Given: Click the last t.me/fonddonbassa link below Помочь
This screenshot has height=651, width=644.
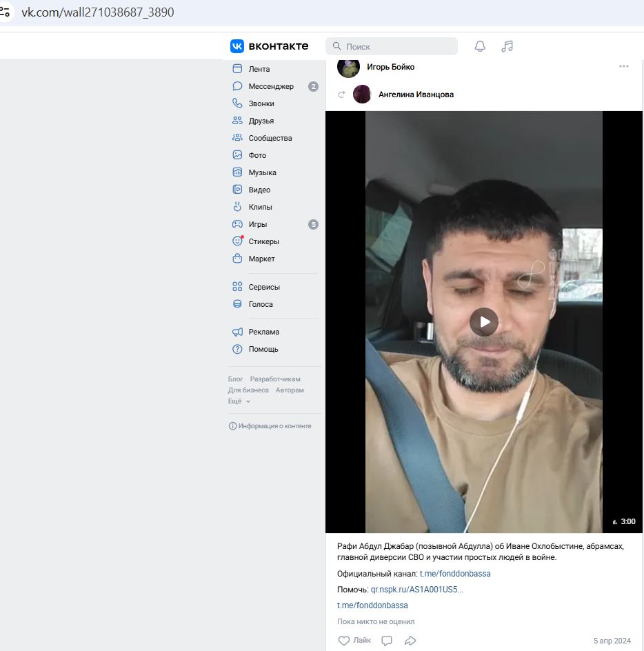Looking at the screenshot, I should 372,605.
